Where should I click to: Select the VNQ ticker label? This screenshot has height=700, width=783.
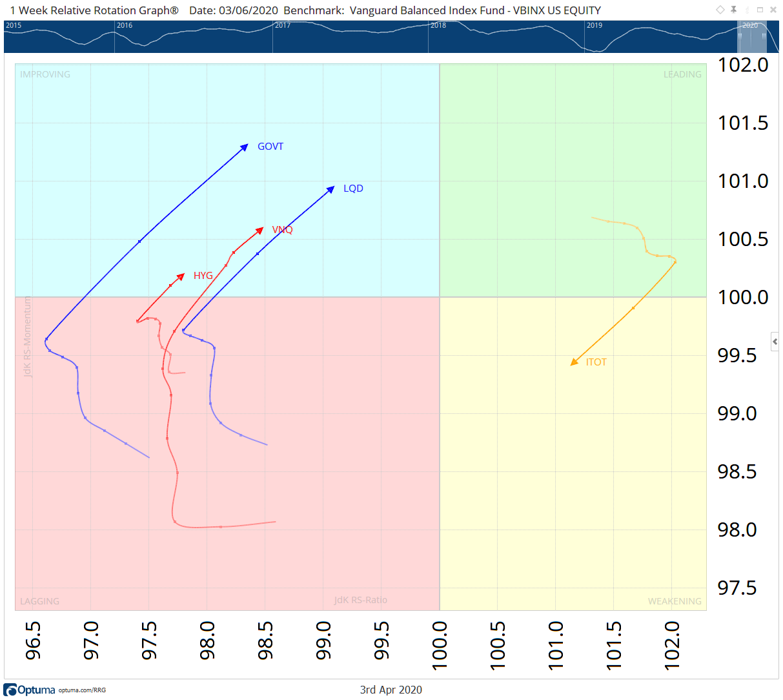tap(282, 229)
